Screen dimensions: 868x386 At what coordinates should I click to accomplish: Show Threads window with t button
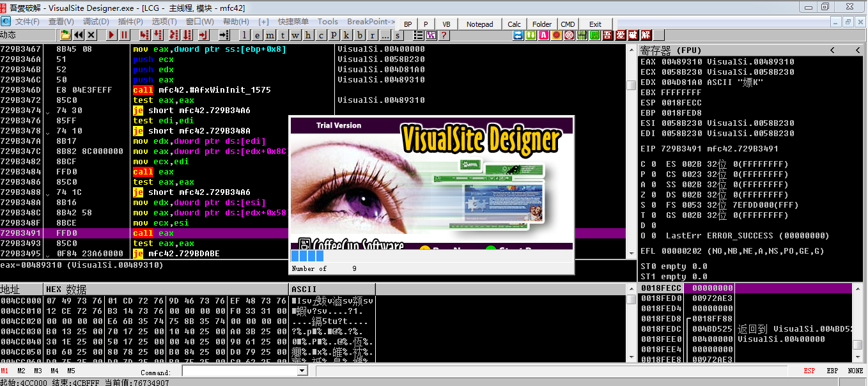coord(282,35)
